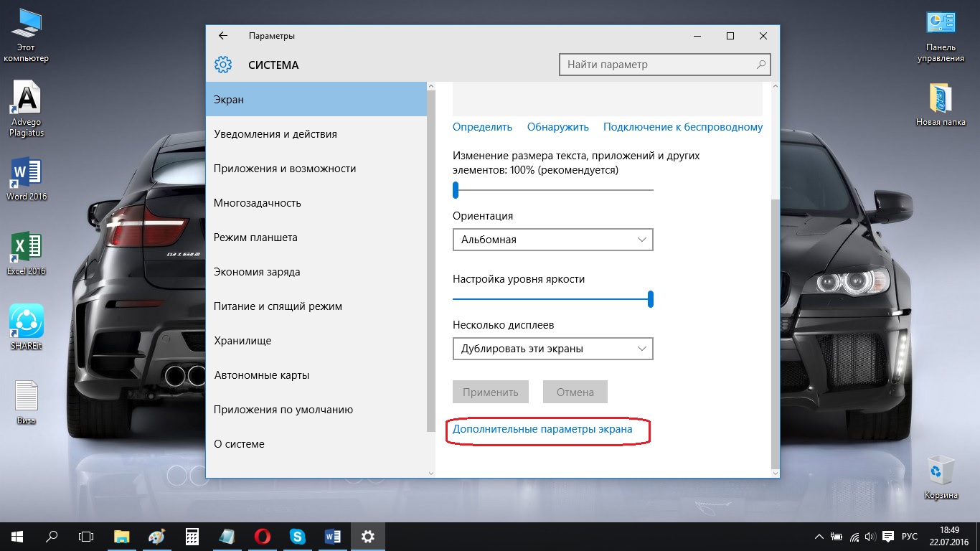Screen dimensions: 980x551
Task: Click the magnifier icon in the search box
Action: tap(761, 65)
